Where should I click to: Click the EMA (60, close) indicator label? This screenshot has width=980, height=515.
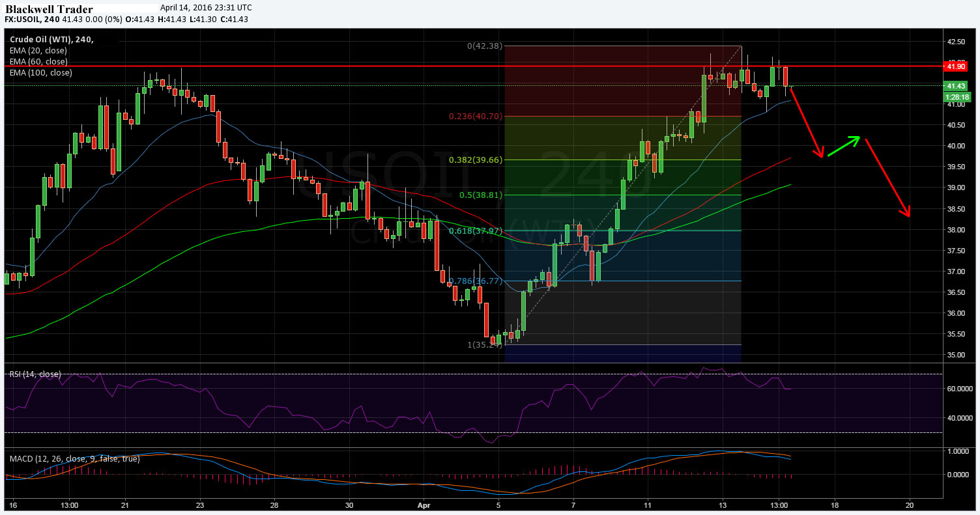[x=38, y=62]
